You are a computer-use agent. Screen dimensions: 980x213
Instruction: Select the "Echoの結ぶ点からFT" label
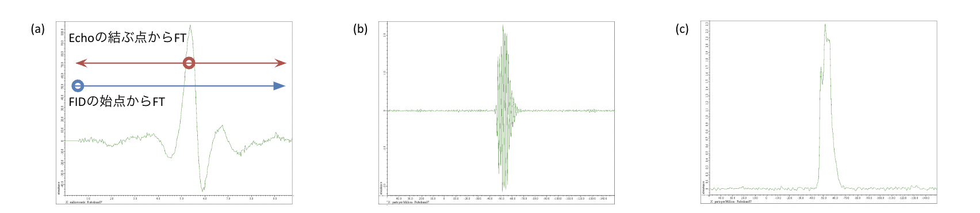click(x=127, y=38)
